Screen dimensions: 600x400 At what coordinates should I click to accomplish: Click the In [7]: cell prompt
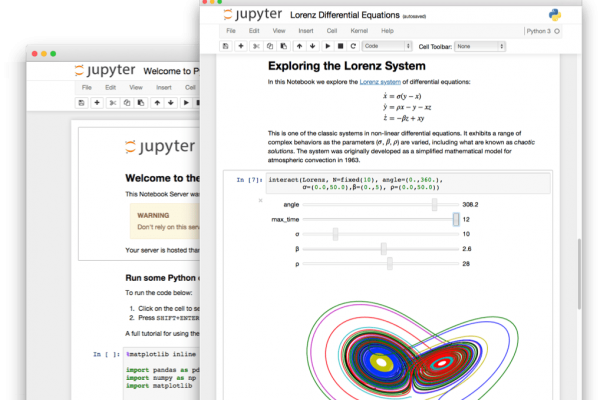(249, 180)
